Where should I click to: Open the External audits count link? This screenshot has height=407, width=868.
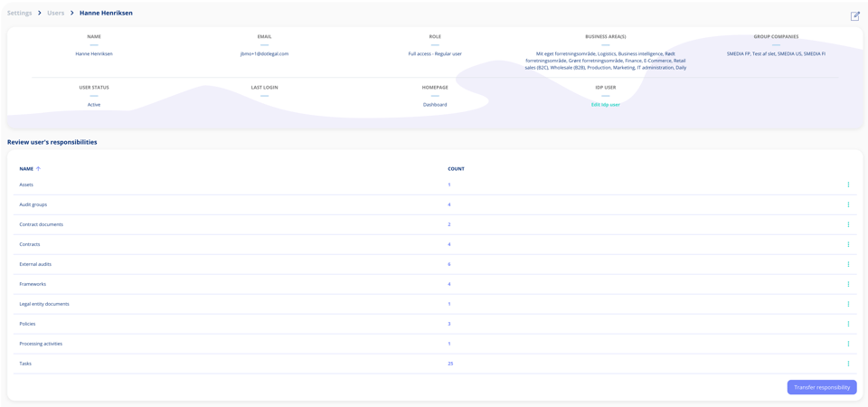[449, 264]
